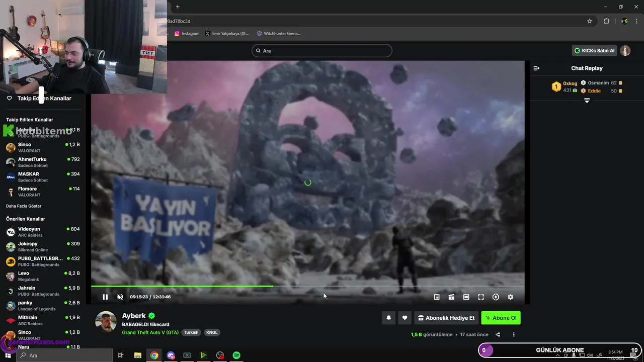644x362 pixels.
Task: Open the video player settings gear
Action: [x=510, y=297]
